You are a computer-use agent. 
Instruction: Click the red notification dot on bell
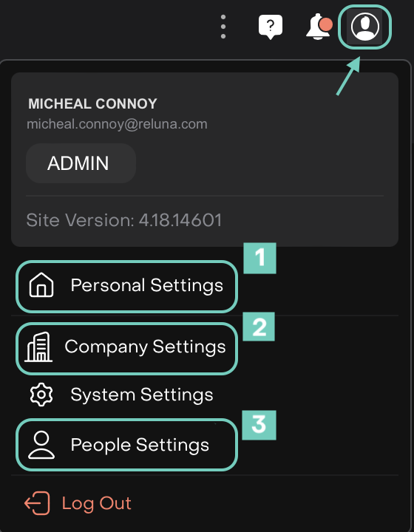(326, 25)
